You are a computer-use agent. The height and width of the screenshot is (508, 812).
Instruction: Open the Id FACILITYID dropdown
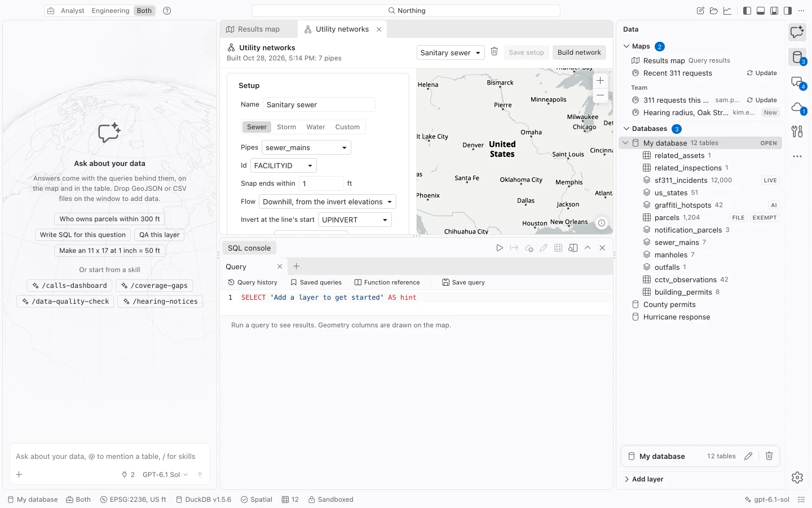(284, 165)
